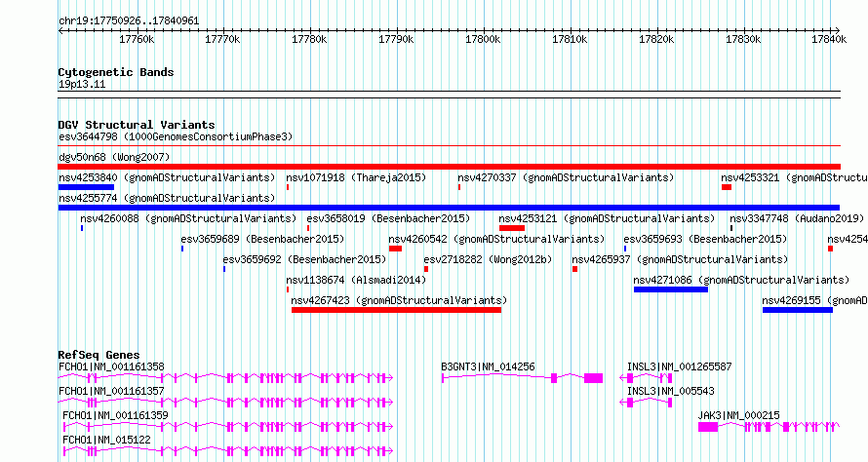Open nsv3347748 Audano2019 variant label
This screenshot has height=462, width=868.
[x=797, y=218]
